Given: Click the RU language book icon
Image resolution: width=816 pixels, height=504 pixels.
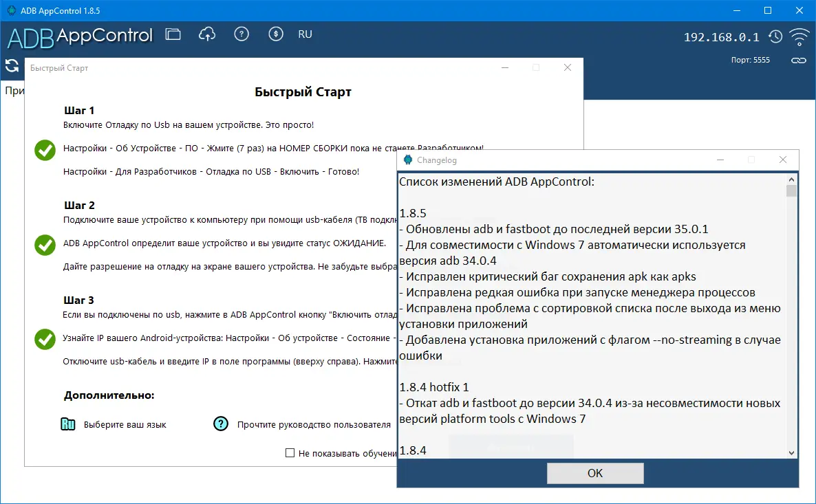Looking at the screenshot, I should [x=68, y=424].
